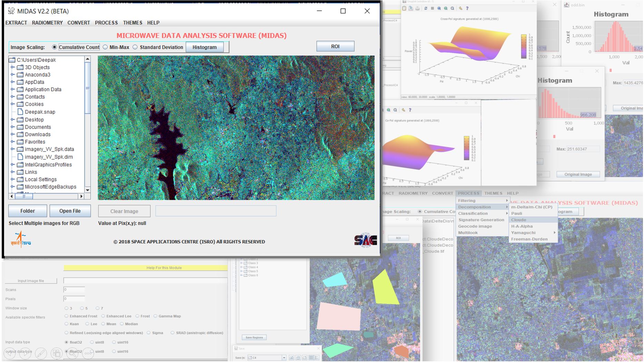
Task: Click the copy-to-clipboard icon in top Gnuplot window
Action: pos(404,8)
